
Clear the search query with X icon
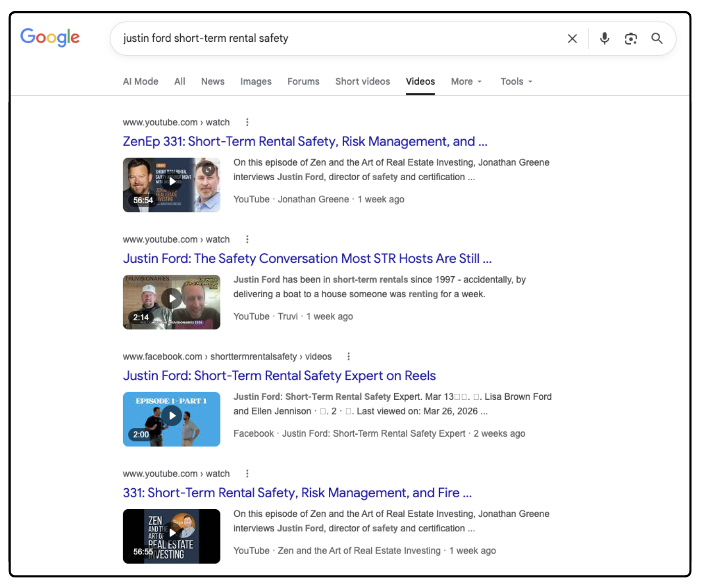click(x=572, y=38)
